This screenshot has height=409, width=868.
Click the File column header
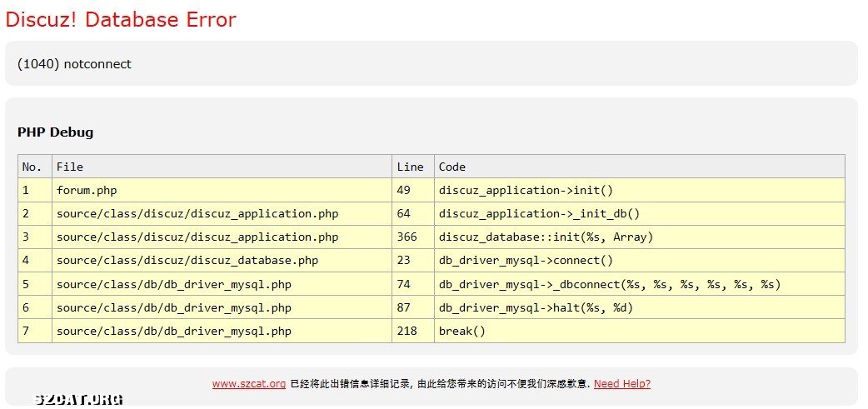tap(222, 167)
